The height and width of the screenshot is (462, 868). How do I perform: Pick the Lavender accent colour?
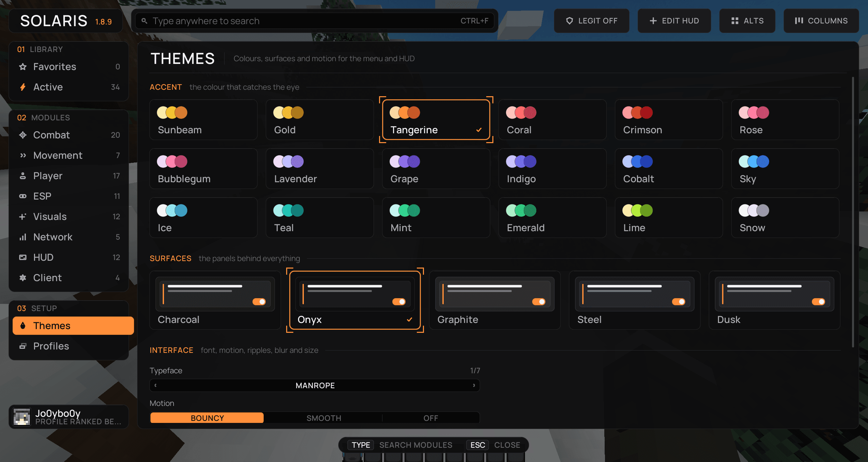pyautogui.click(x=320, y=169)
